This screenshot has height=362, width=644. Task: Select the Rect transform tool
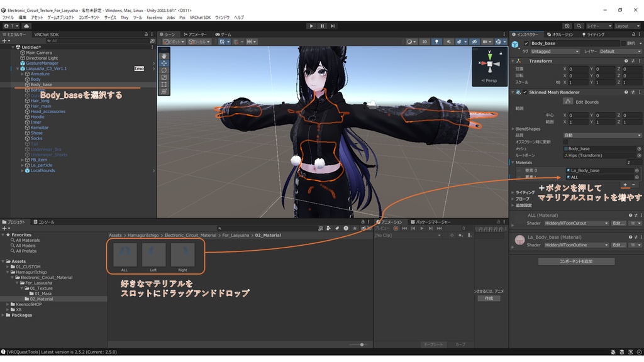164,84
